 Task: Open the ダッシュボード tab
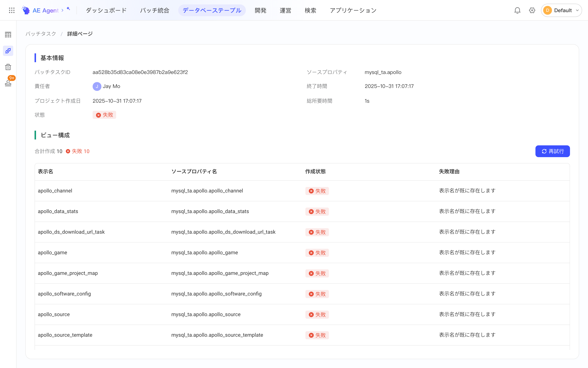coord(106,10)
